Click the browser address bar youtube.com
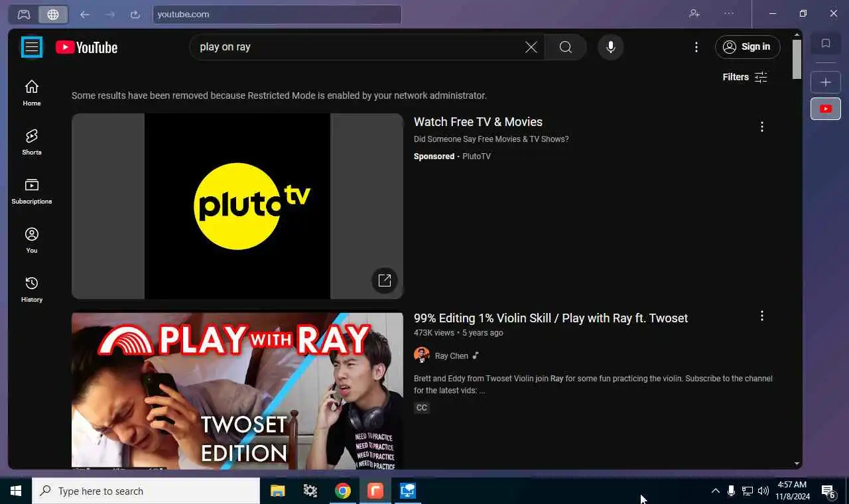Viewport: 849px width, 504px height. coord(277,14)
